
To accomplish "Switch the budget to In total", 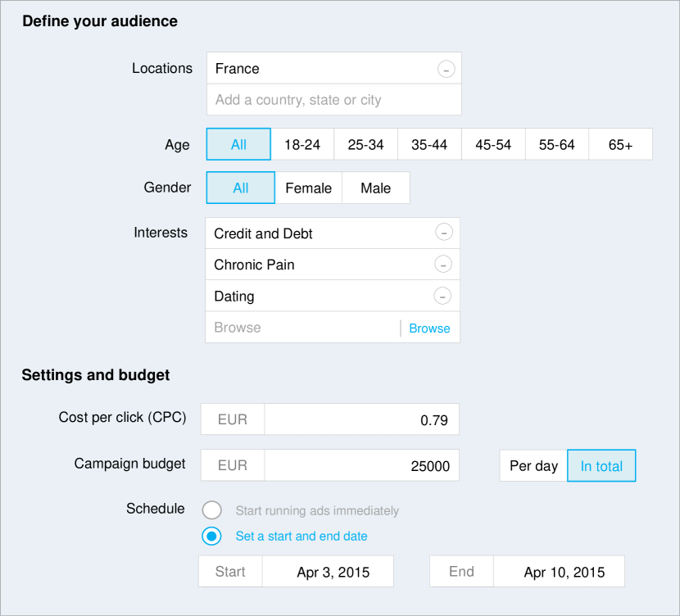I will (601, 465).
